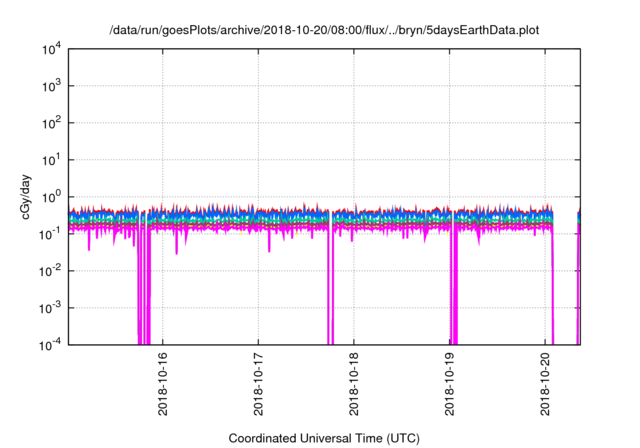
Task: Click the cGy/day axis title
Action: pos(26,197)
